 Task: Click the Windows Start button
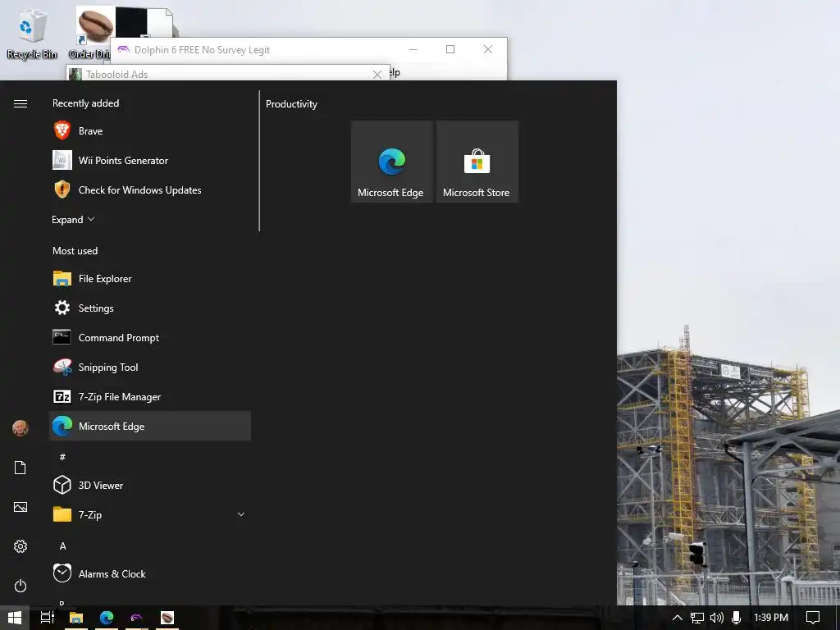[15, 618]
